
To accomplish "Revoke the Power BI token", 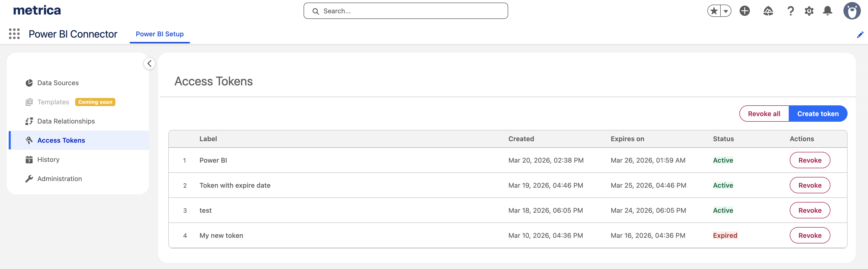I will pos(809,161).
